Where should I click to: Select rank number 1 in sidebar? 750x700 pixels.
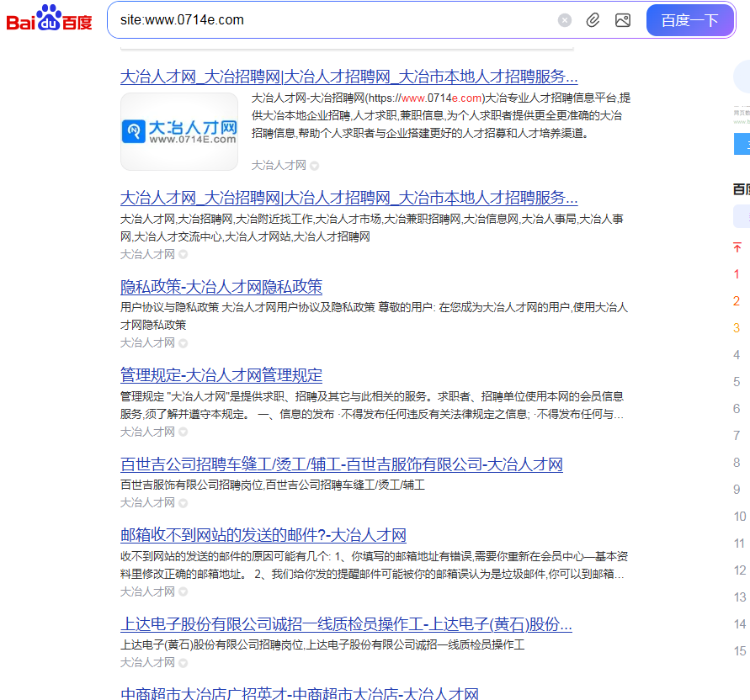pyautogui.click(x=737, y=274)
